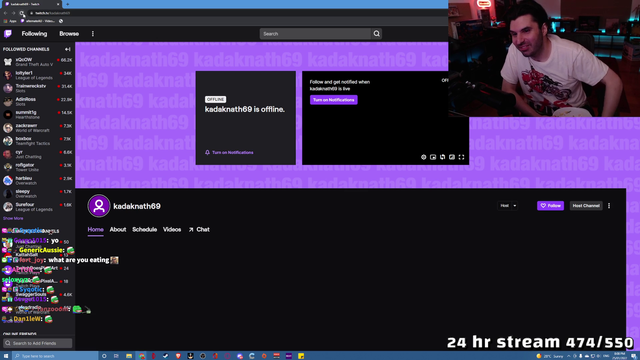The width and height of the screenshot is (640, 360).
Task: Open xQcOW channel in sidebar
Action: [x=38, y=62]
